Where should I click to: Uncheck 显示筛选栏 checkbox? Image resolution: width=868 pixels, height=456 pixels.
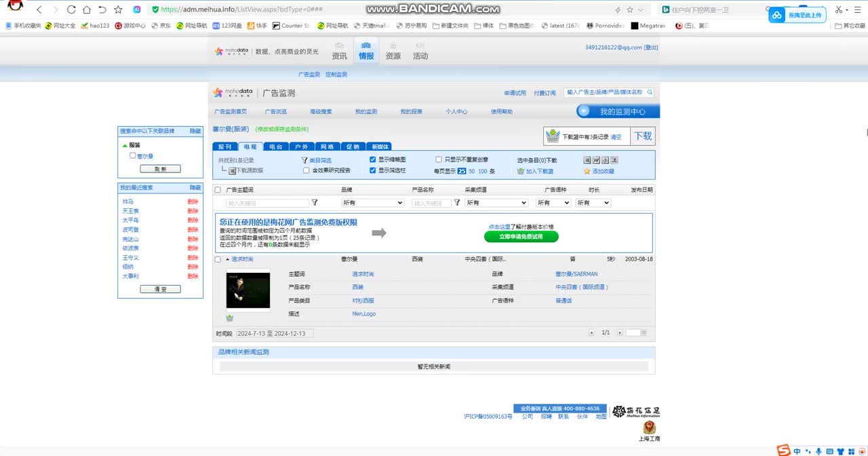[x=373, y=170]
